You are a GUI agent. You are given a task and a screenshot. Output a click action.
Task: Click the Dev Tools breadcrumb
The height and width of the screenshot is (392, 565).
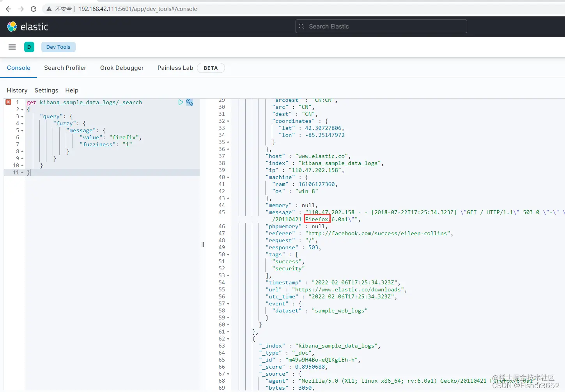[58, 47]
